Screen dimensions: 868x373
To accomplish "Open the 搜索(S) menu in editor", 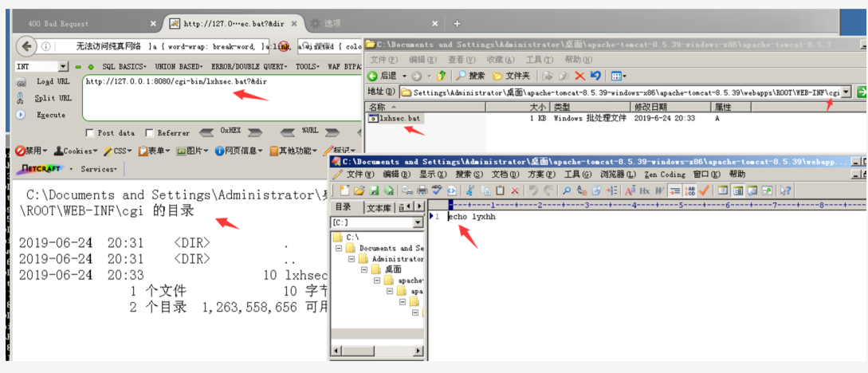I will [x=468, y=175].
